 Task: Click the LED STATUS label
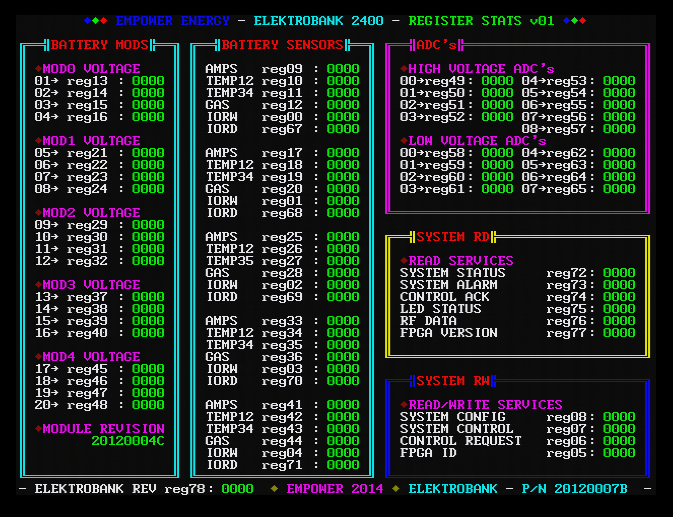click(440, 309)
